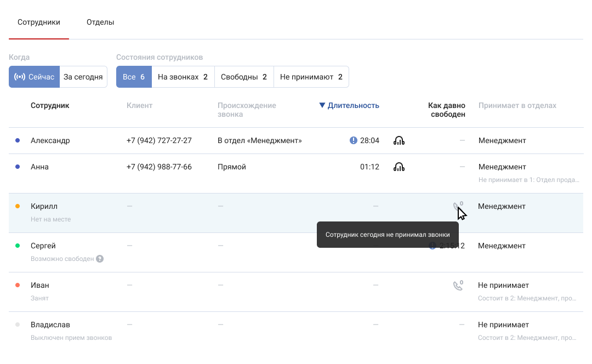
Task: Show only Свободны employees
Action: tap(244, 77)
